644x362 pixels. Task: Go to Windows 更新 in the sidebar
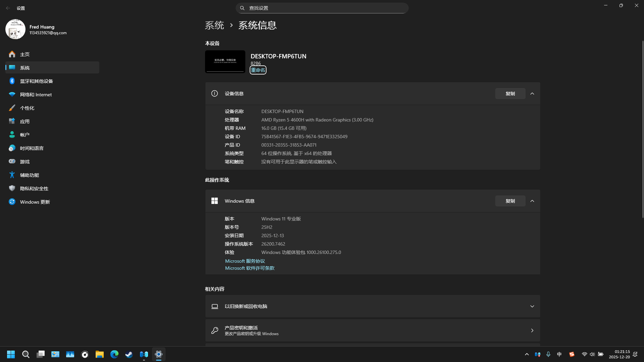(52, 202)
